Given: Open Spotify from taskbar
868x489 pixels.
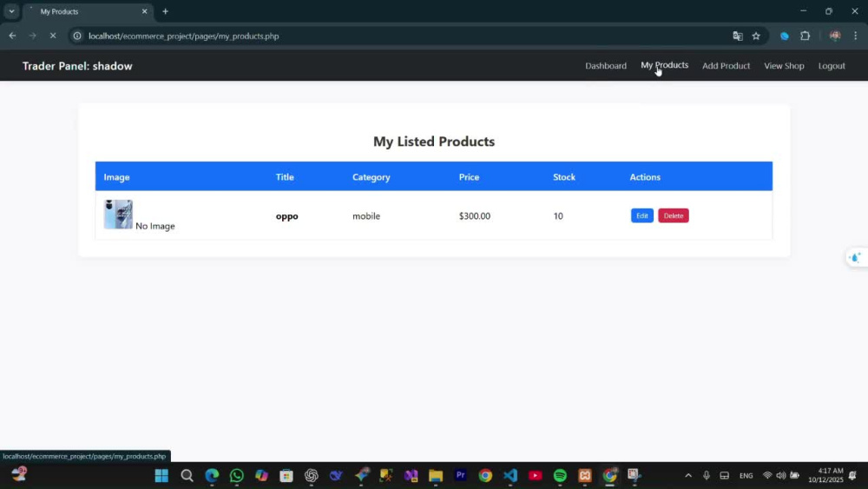Looking at the screenshot, I should [560, 476].
